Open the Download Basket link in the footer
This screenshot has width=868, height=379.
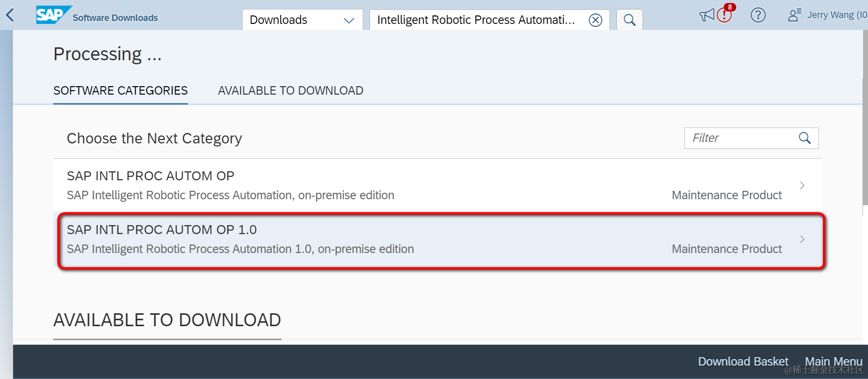point(743,362)
